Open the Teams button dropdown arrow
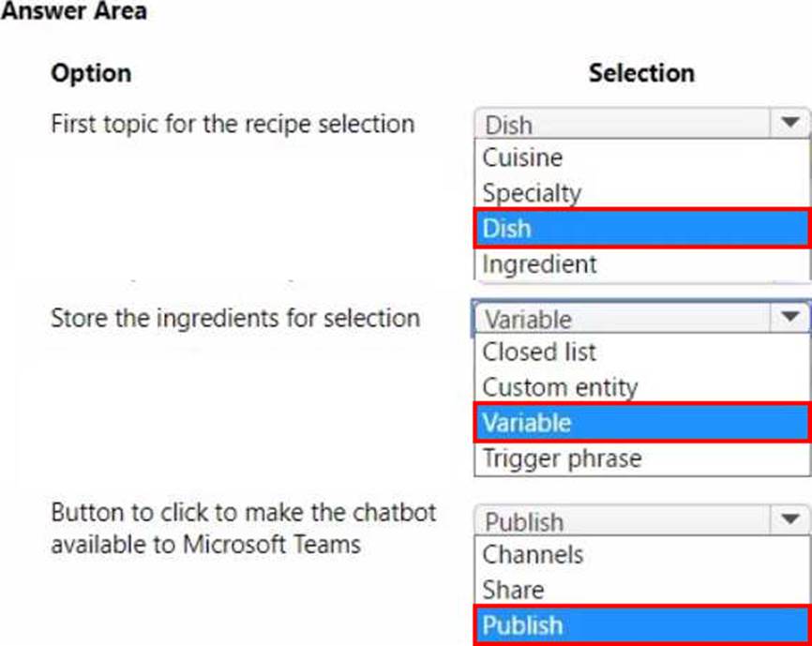Screen dimensions: 812x646 [789, 520]
